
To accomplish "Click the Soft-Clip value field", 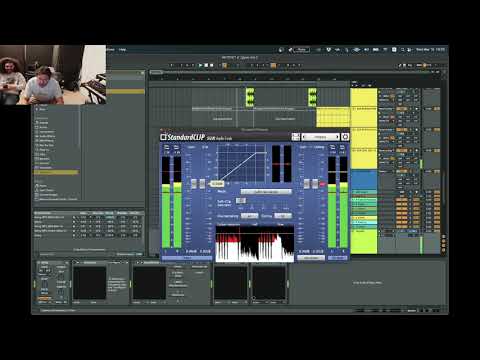I will (241, 201).
